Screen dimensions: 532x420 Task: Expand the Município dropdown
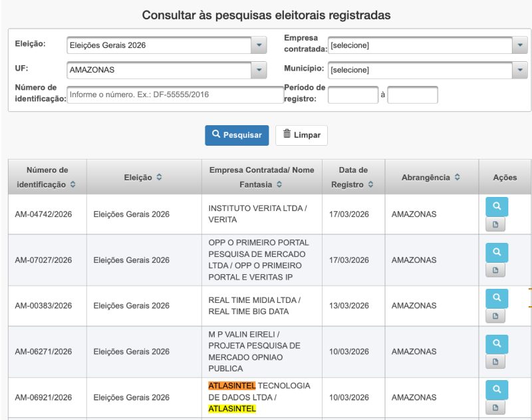(x=519, y=70)
